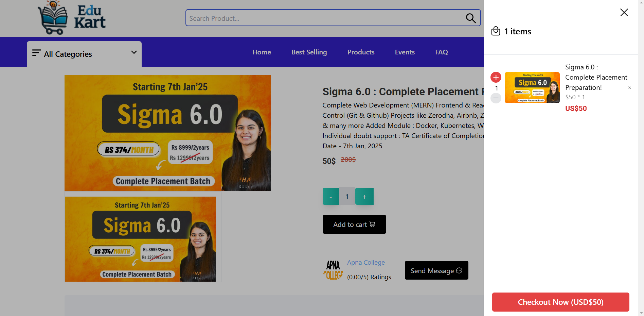
Task: Open Apna College seller link
Action: coord(366,263)
